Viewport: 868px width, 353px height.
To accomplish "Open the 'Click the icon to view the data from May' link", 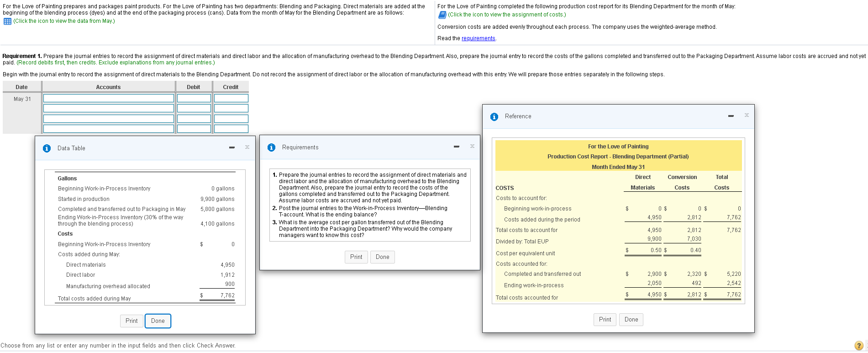I will click(64, 21).
